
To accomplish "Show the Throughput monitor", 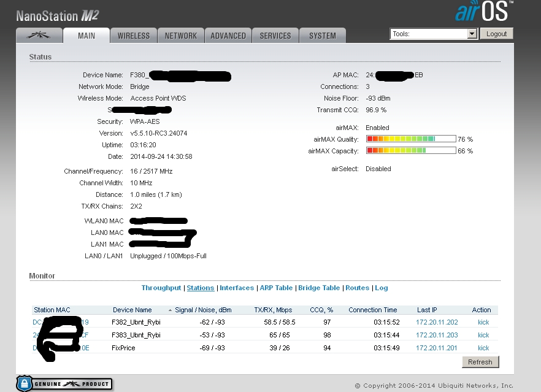I will tap(161, 288).
